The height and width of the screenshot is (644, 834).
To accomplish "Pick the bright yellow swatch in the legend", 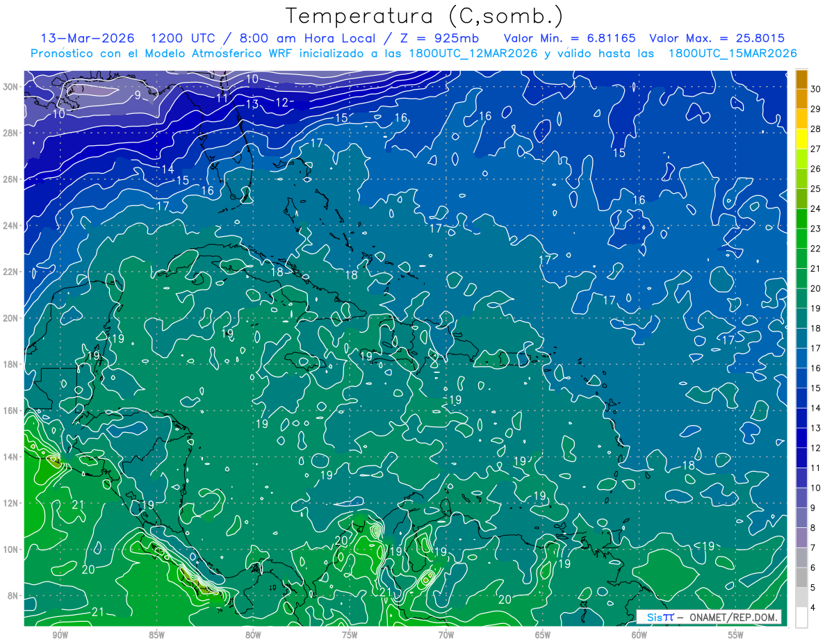I will (801, 139).
